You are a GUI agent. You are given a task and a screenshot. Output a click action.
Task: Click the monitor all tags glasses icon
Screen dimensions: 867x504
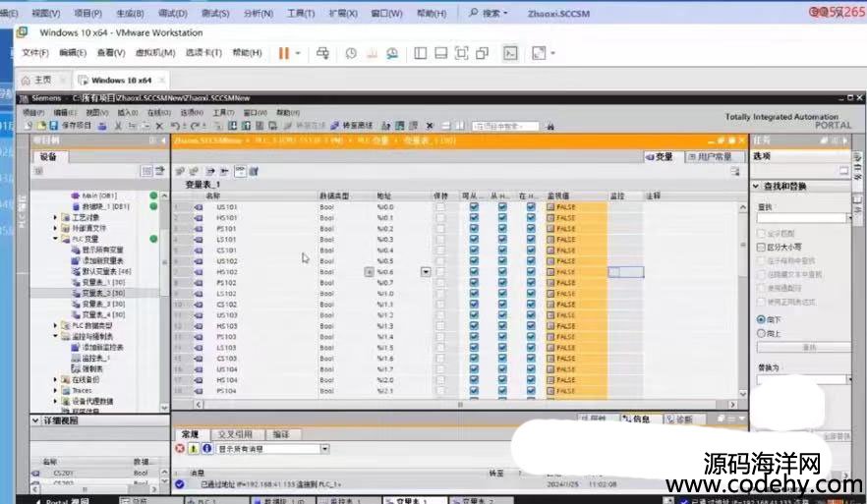click(240, 171)
